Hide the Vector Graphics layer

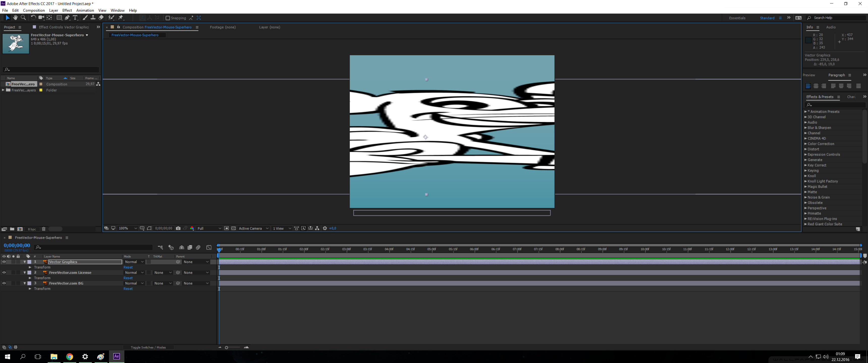tap(4, 262)
